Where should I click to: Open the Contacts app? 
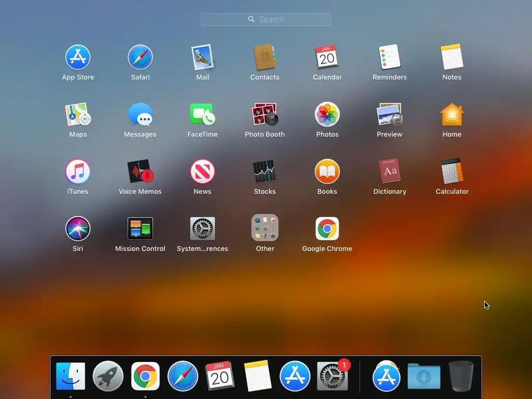click(x=264, y=57)
